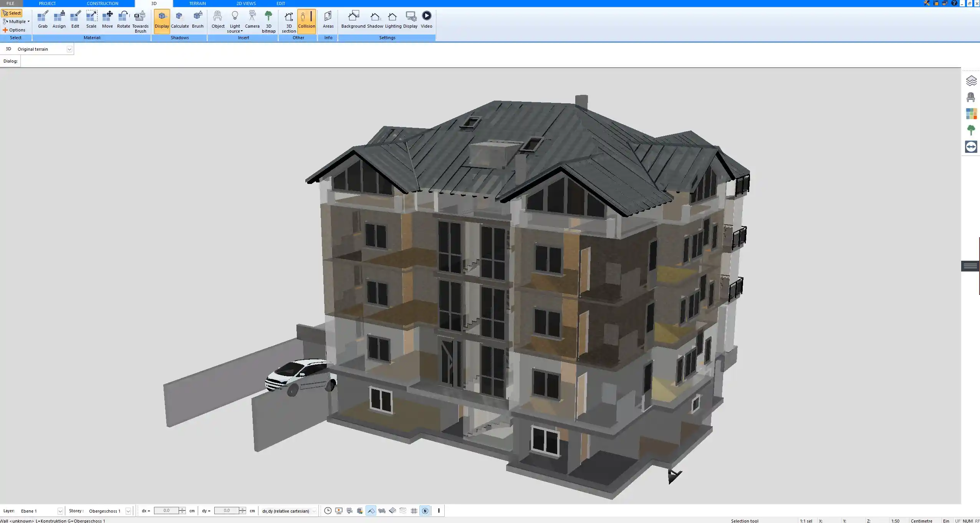Viewport: 980px width, 523px height.
Task: Open the Assign material tool
Action: [x=59, y=19]
